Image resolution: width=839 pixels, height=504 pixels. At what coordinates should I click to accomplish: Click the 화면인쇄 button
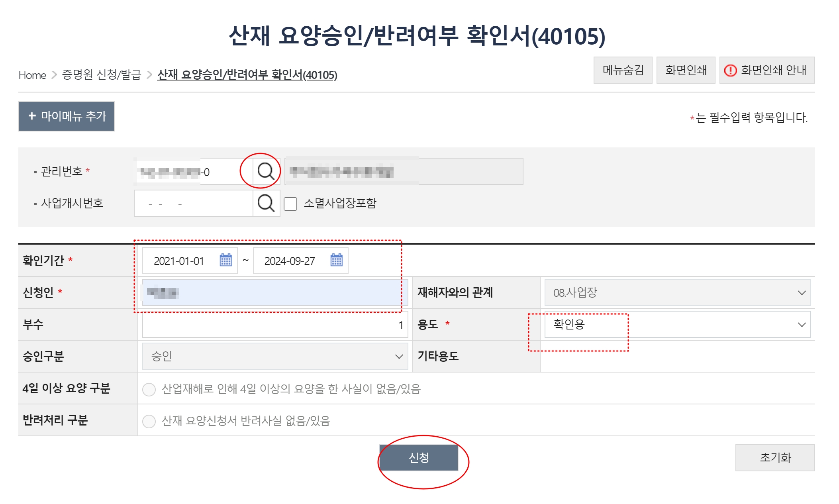pyautogui.click(x=686, y=71)
